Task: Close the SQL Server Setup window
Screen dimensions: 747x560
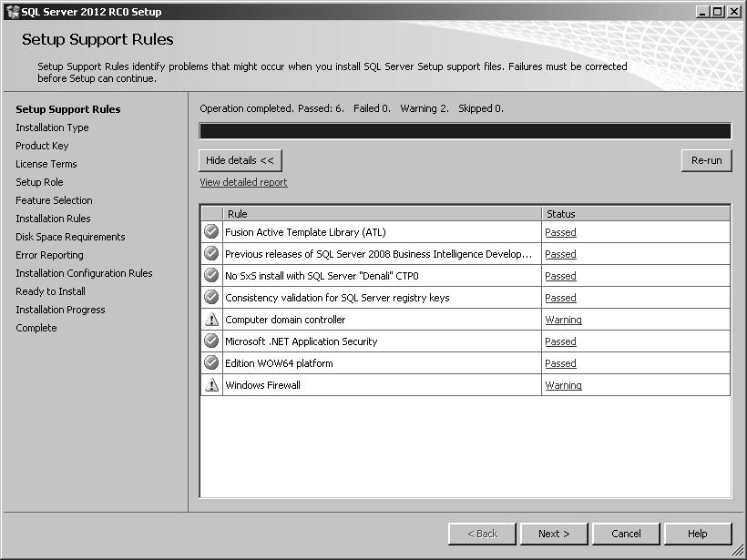Action: click(x=733, y=12)
